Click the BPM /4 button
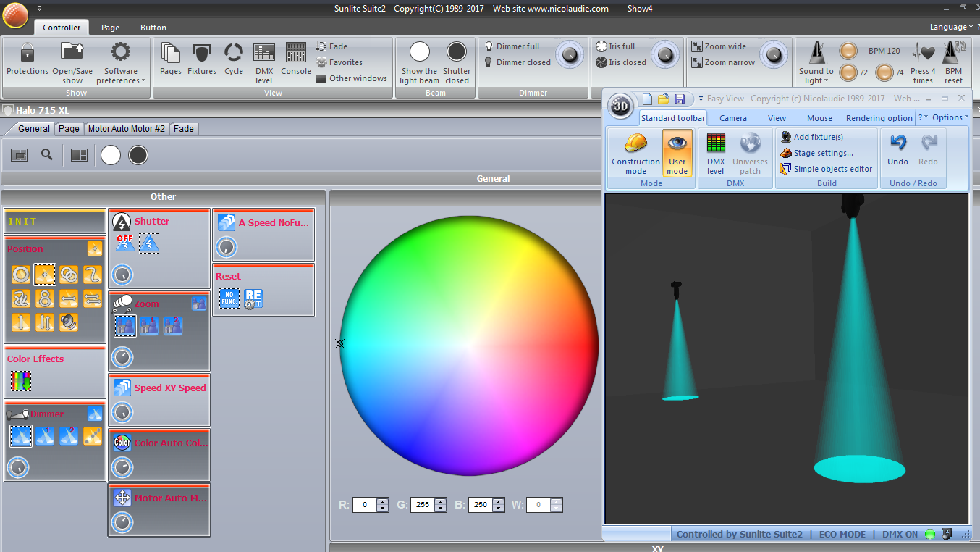The image size is (980, 552). pyautogui.click(x=884, y=72)
